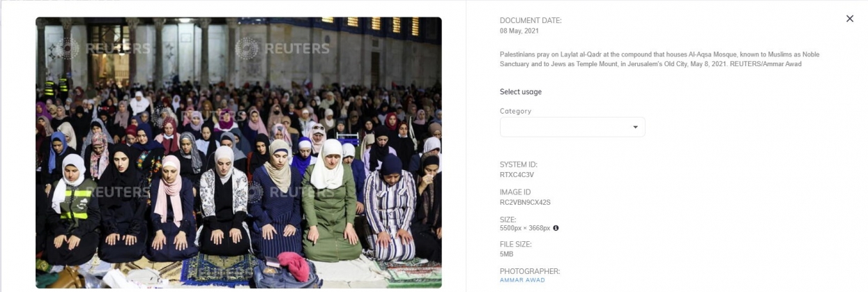Click the Category dropdown arrow
The height and width of the screenshot is (292, 868).
[x=635, y=128]
